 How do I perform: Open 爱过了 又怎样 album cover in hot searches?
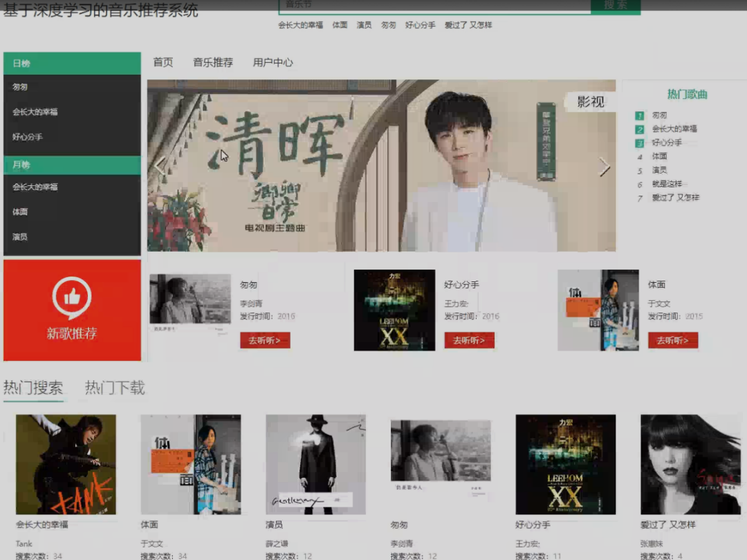pyautogui.click(x=690, y=465)
